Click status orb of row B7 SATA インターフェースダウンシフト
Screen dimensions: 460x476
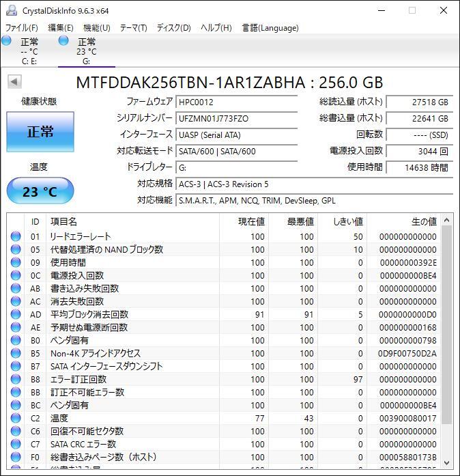click(16, 366)
